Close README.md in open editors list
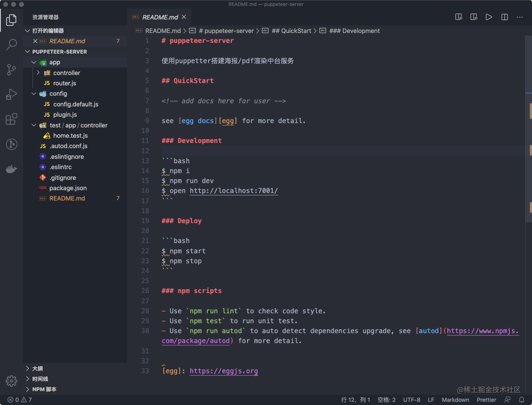 click(35, 41)
